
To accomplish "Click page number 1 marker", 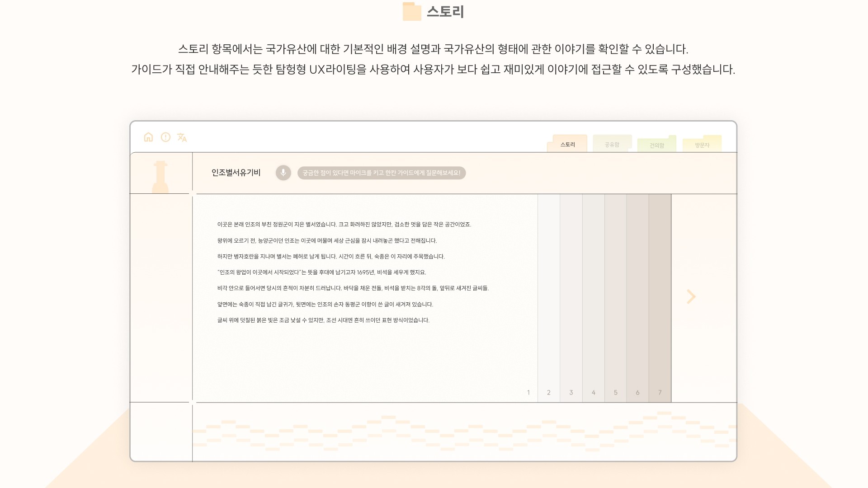I will point(528,392).
